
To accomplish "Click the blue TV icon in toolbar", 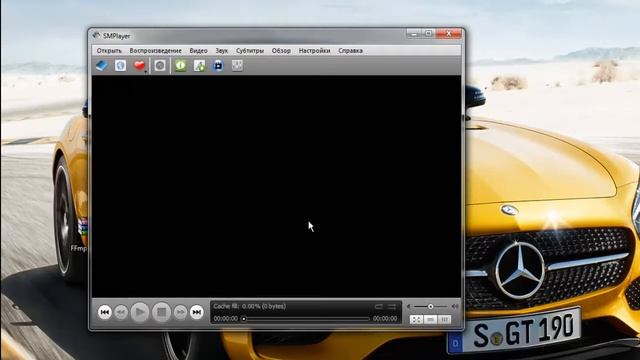I will (x=218, y=65).
